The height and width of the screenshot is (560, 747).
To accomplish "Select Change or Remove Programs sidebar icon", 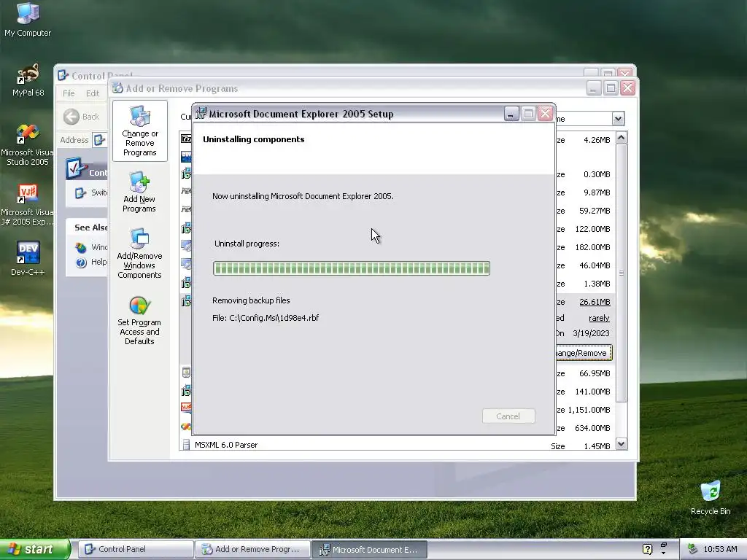I will point(139,131).
